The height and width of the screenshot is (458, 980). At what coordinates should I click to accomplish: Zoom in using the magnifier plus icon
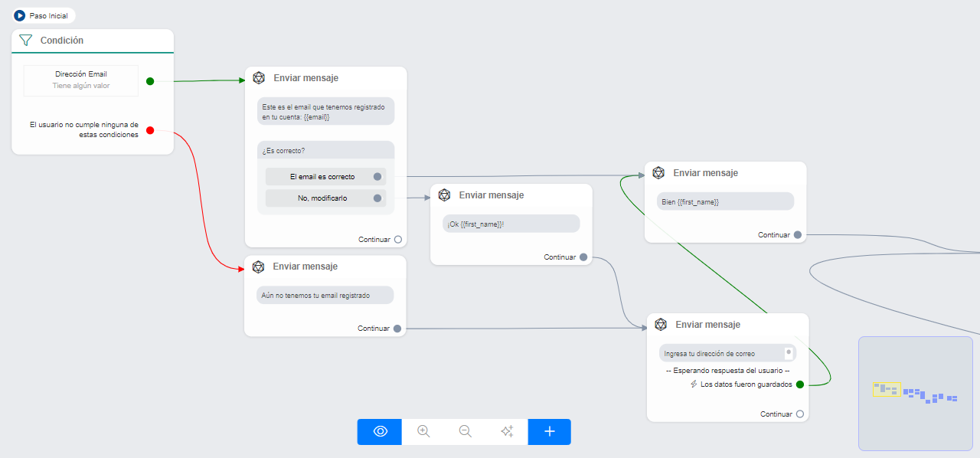coord(423,432)
